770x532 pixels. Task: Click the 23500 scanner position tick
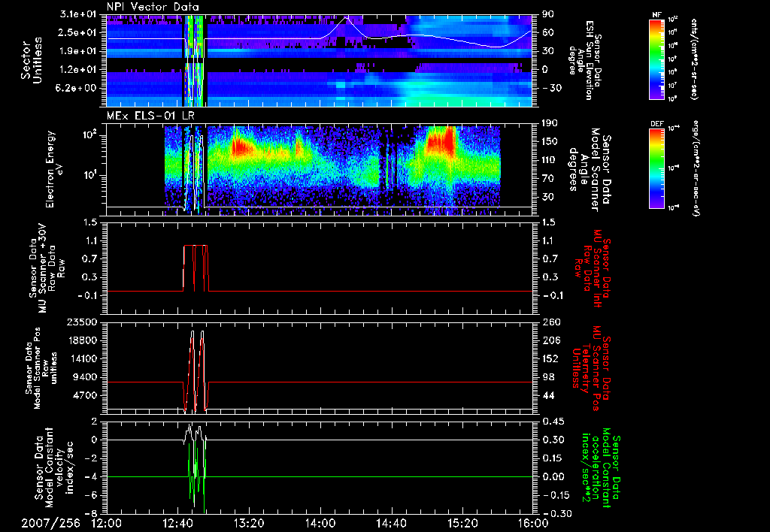coord(83,322)
